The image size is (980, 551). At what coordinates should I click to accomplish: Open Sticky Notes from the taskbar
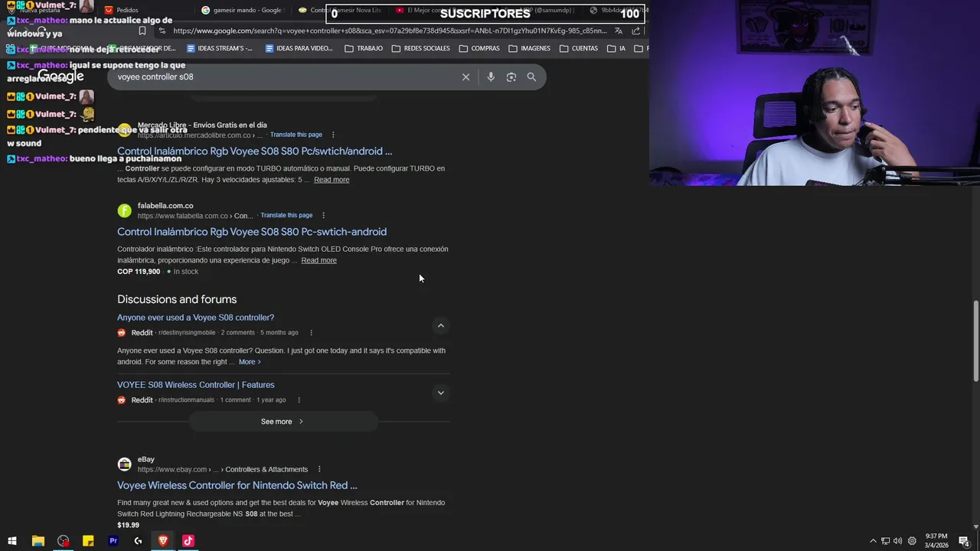coord(88,541)
